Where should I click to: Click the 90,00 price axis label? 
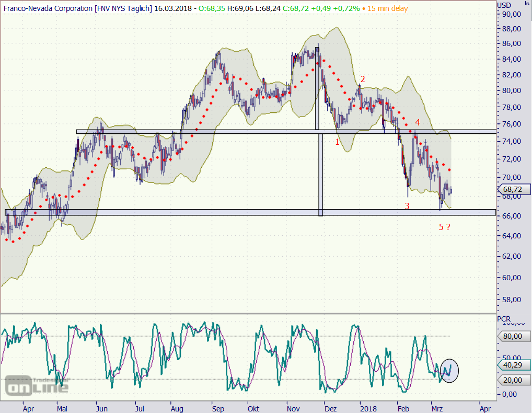512,14
